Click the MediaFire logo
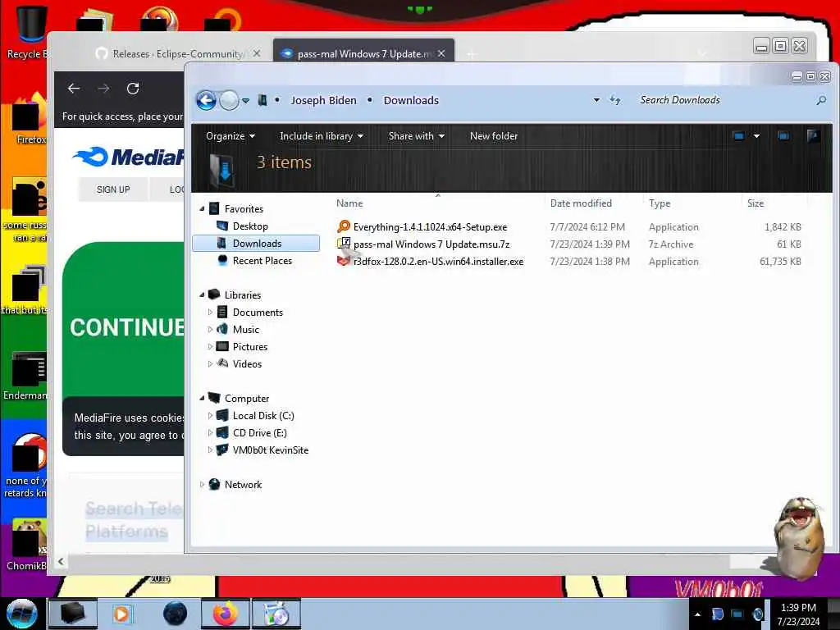This screenshot has height=630, width=840. [x=129, y=157]
